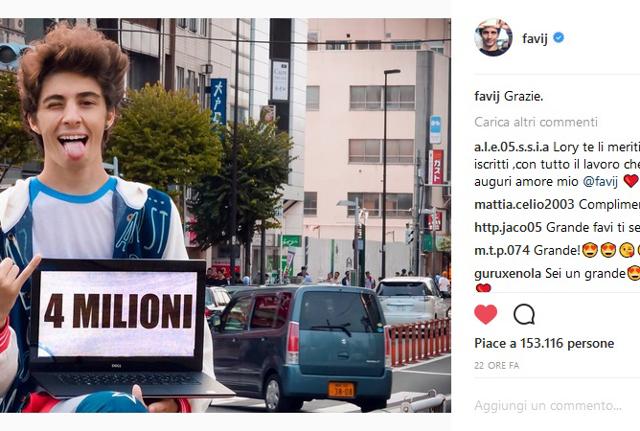
Task: Open the favij username in the post header
Action: tap(535, 38)
